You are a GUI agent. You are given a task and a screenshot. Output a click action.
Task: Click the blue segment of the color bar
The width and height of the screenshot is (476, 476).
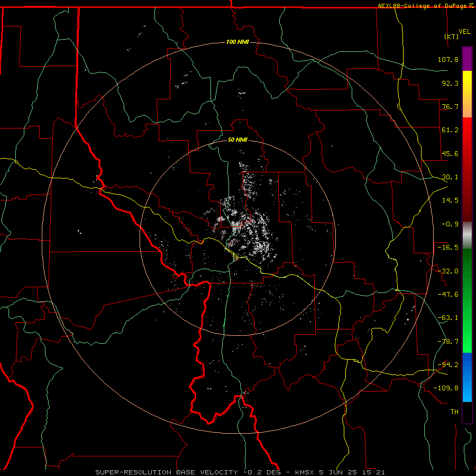tap(467, 377)
